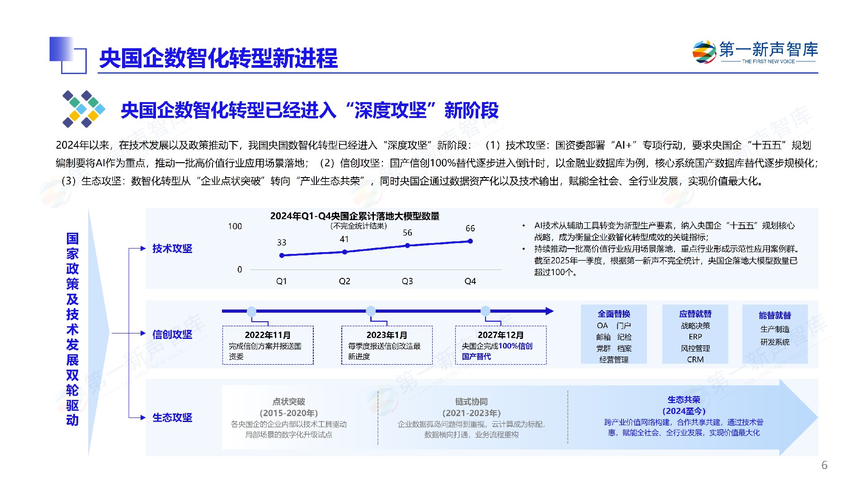
Task: Select the 2027年12月 timeline node circle
Action: tap(486, 310)
